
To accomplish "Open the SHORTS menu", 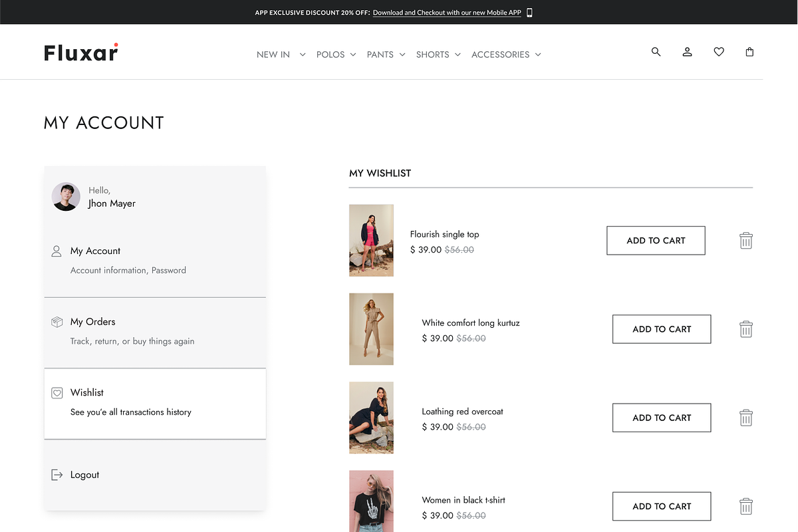I will (x=433, y=55).
